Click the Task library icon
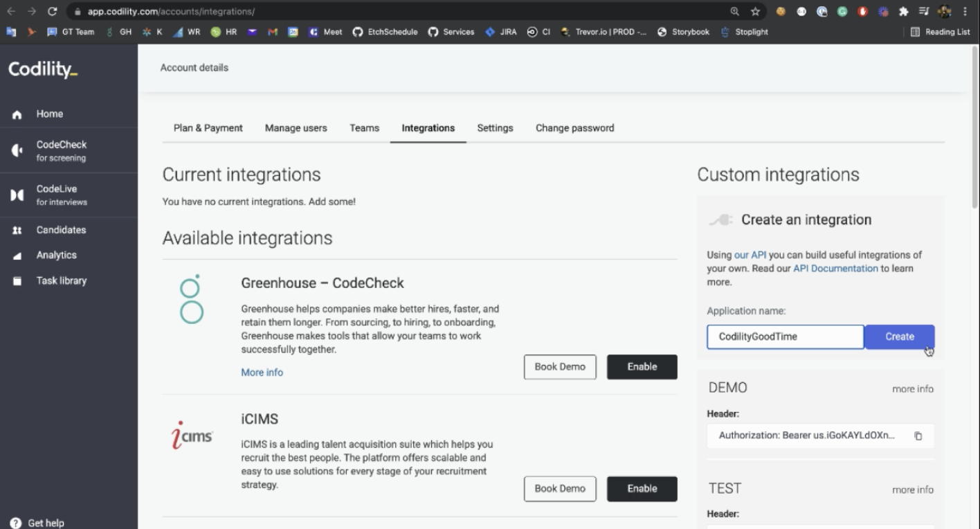 click(x=17, y=281)
